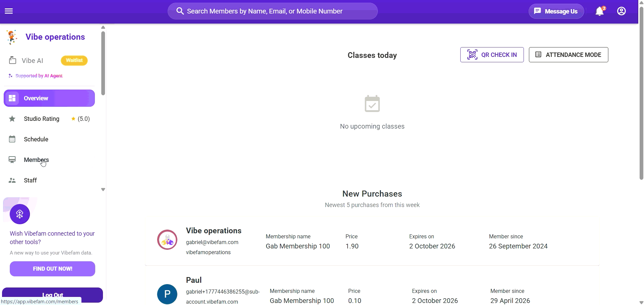Click the sidebar scrollbar thumb
Image resolution: width=644 pixels, height=305 pixels.
pyautogui.click(x=103, y=63)
